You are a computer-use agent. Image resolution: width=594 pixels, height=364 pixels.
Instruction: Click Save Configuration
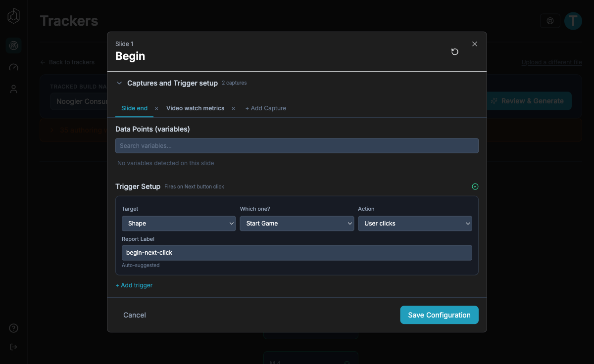439,315
